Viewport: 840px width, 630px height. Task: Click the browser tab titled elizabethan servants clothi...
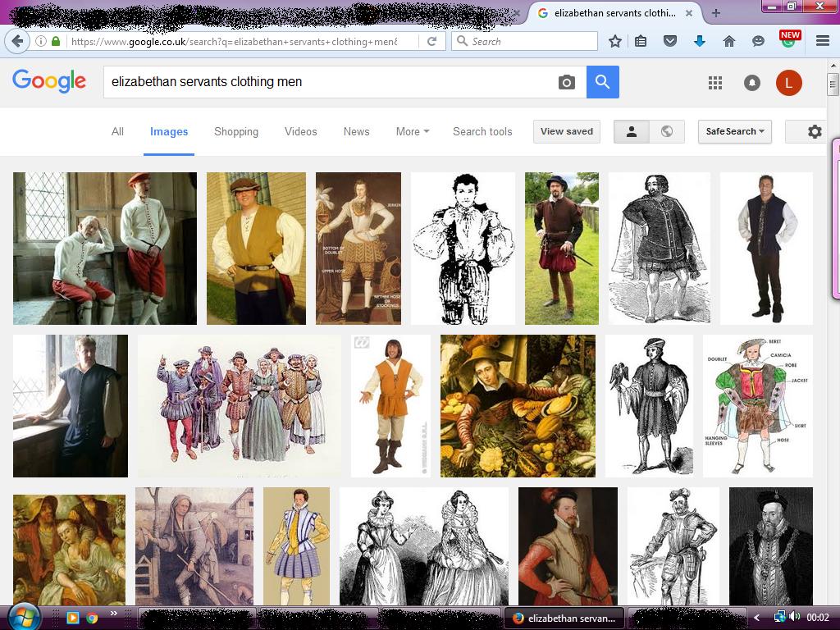coord(614,13)
